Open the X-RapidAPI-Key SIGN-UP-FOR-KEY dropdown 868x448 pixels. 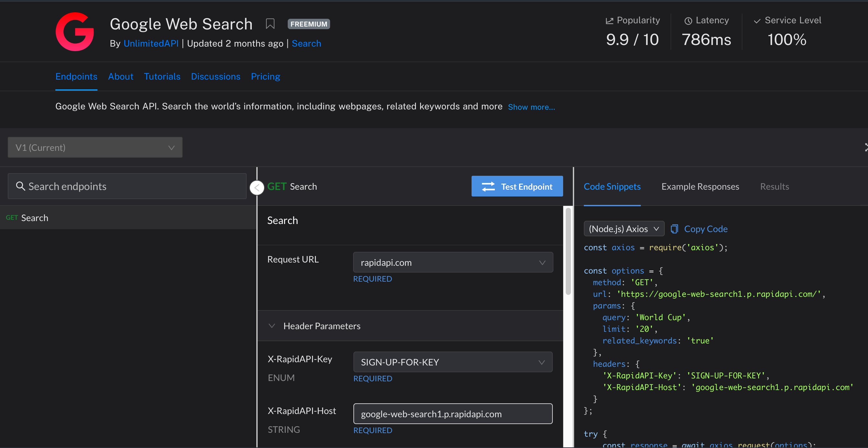click(x=453, y=362)
